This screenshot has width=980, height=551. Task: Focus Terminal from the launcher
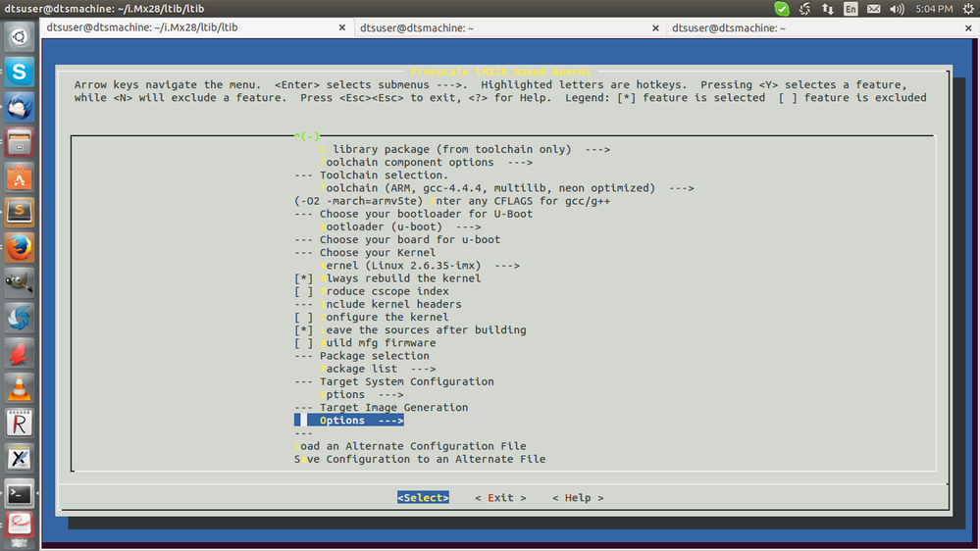(20, 495)
